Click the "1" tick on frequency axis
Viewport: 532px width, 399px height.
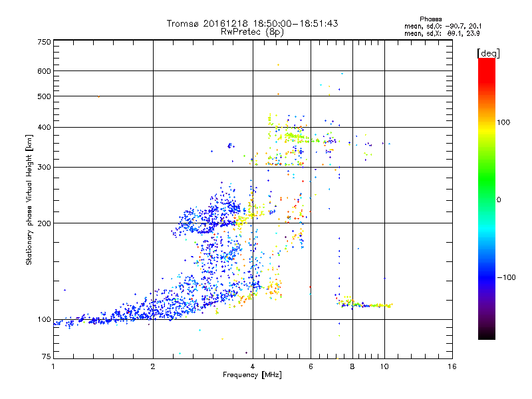(53, 366)
